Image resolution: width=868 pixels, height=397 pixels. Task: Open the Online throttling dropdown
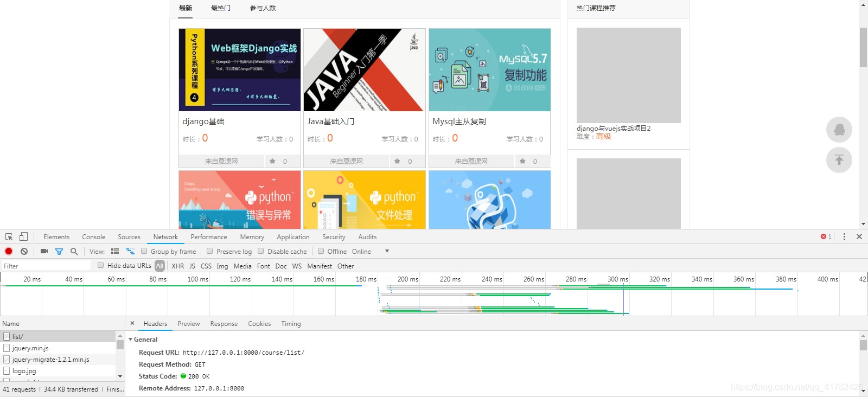pyautogui.click(x=371, y=251)
